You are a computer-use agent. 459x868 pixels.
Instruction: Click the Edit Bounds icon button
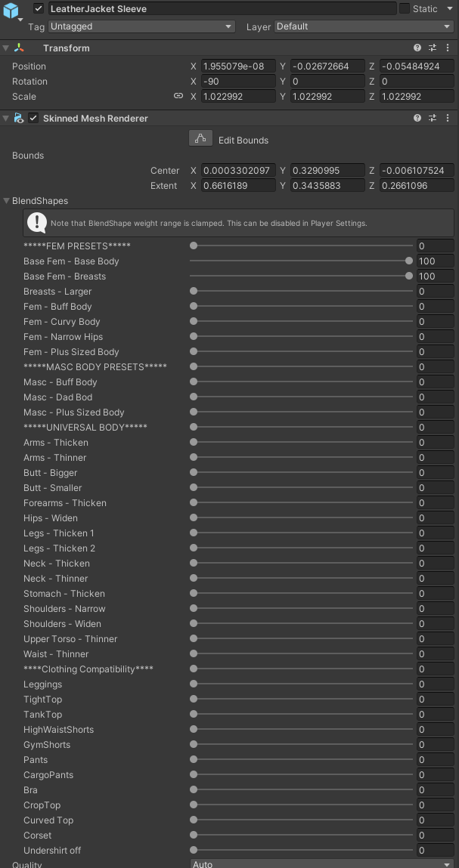(200, 139)
